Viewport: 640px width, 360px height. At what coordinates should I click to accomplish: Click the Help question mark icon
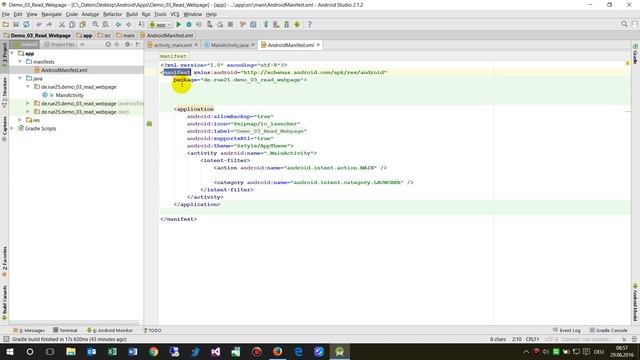309,24
